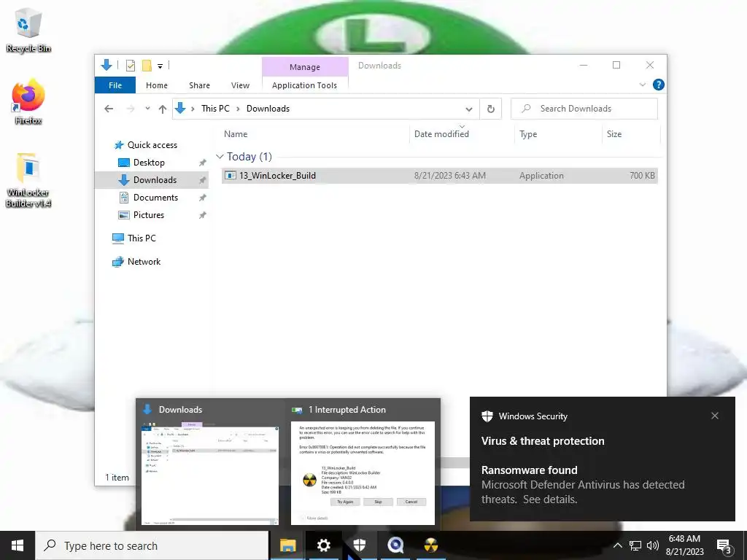This screenshot has width=747, height=560.
Task: Switch to the View ribbon tab
Action: pyautogui.click(x=240, y=85)
